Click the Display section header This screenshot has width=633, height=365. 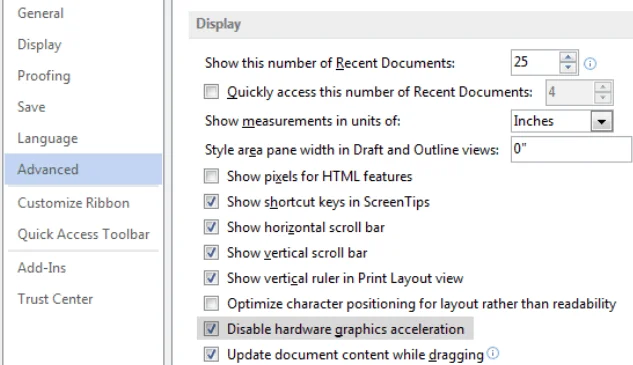click(411, 24)
